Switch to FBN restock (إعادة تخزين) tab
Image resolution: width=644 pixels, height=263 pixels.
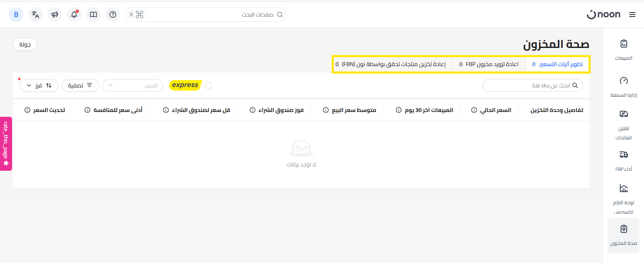tap(391, 64)
